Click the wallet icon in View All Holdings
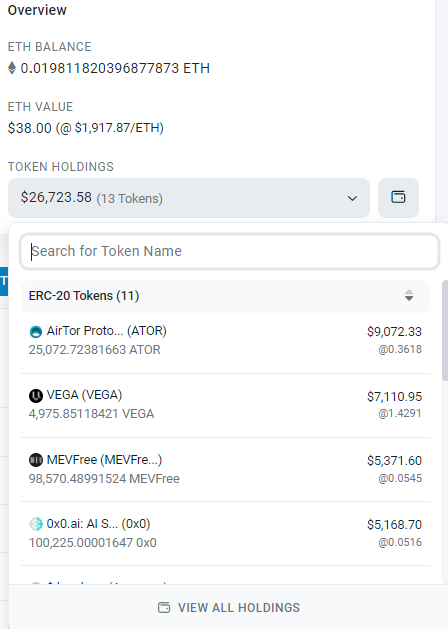The image size is (448, 629). coord(164,607)
